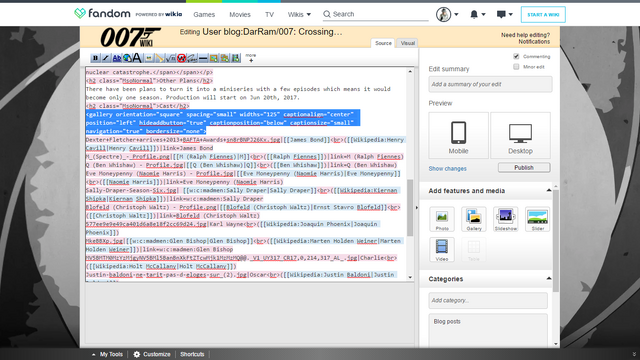The width and height of the screenshot is (640, 360).
Task: Click the add gallery toolbar icon
Action: (224, 58)
